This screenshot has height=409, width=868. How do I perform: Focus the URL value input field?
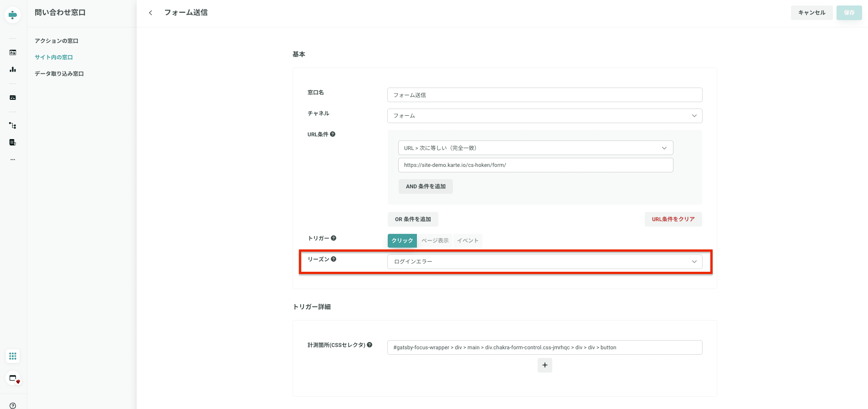pyautogui.click(x=536, y=165)
